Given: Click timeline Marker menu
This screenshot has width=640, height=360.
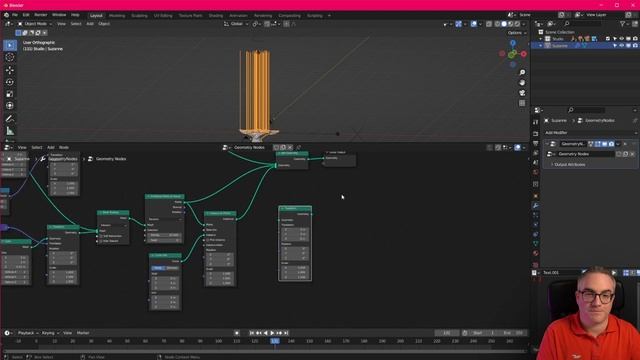Looking at the screenshot, I should tap(83, 333).
